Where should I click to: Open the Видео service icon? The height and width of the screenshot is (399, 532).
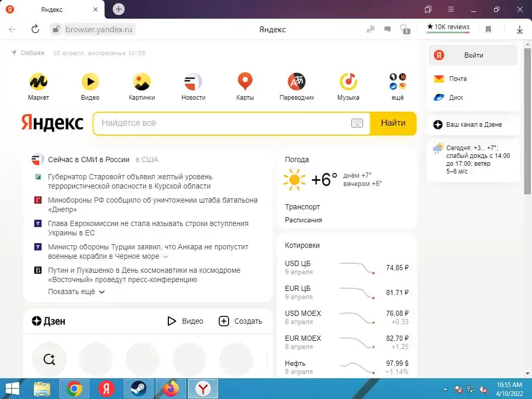point(90,82)
